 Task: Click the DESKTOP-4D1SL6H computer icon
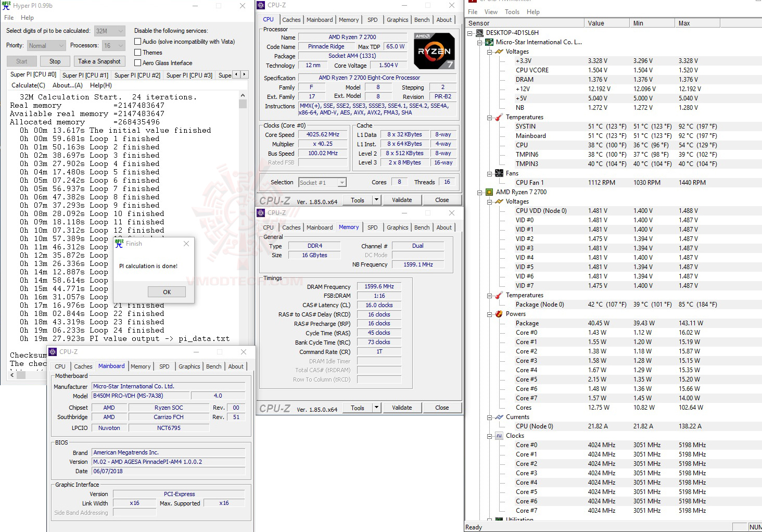479,32
